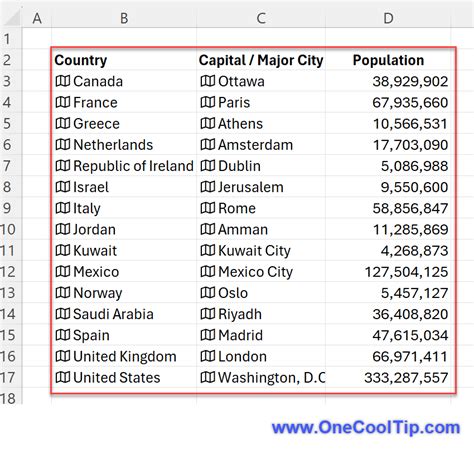The height and width of the screenshot is (450, 474).
Task: Select the Mexico population cell 127,504,125
Action: point(388,272)
